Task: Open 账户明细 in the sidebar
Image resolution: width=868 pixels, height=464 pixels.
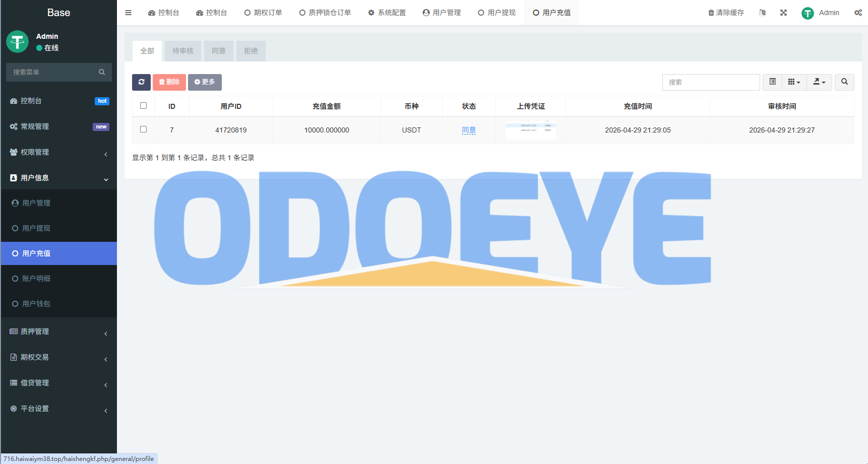Action: click(x=59, y=279)
